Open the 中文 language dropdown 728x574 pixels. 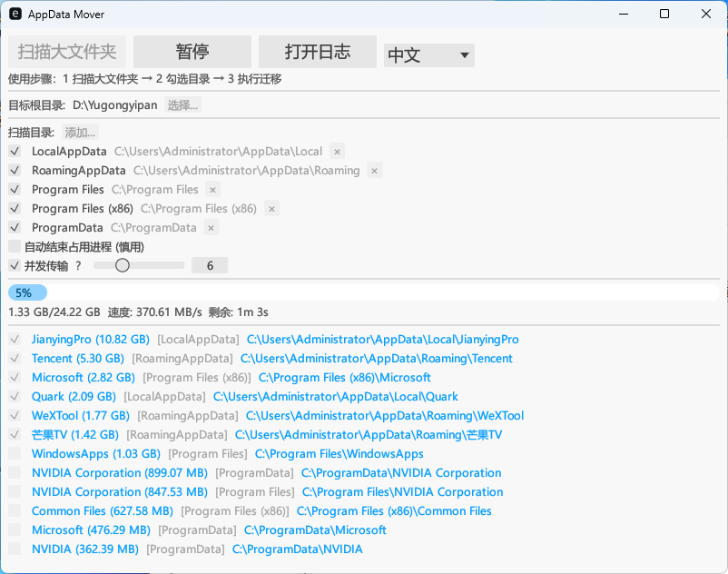pos(428,54)
